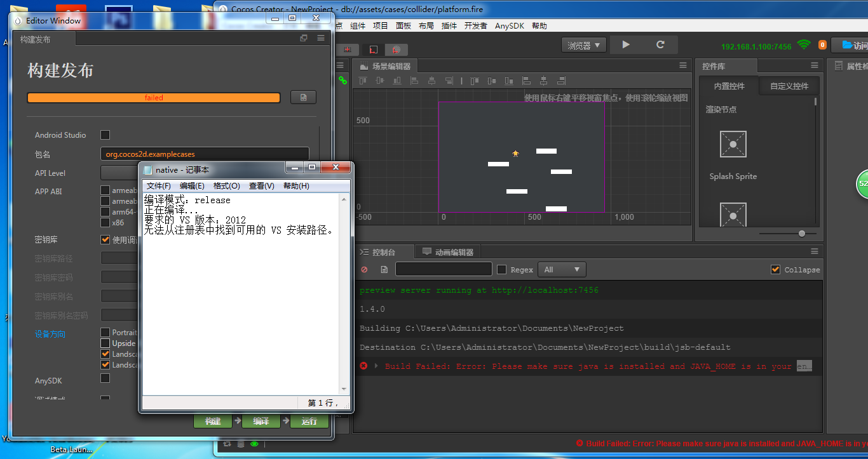Open the 构建发布 panel hamburger menu
The image size is (868, 459).
[x=321, y=38]
